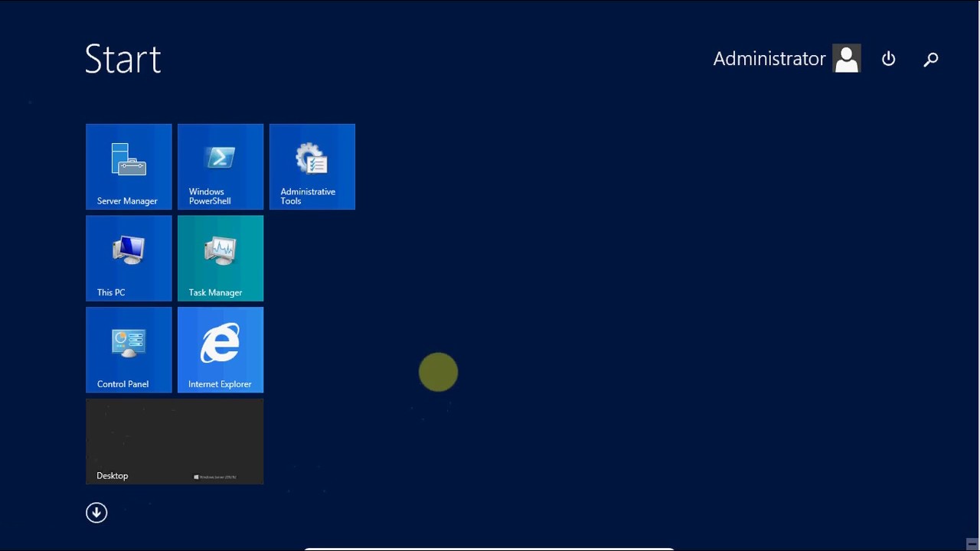Launch the Task Manager tile
The image size is (980, 551).
click(220, 259)
